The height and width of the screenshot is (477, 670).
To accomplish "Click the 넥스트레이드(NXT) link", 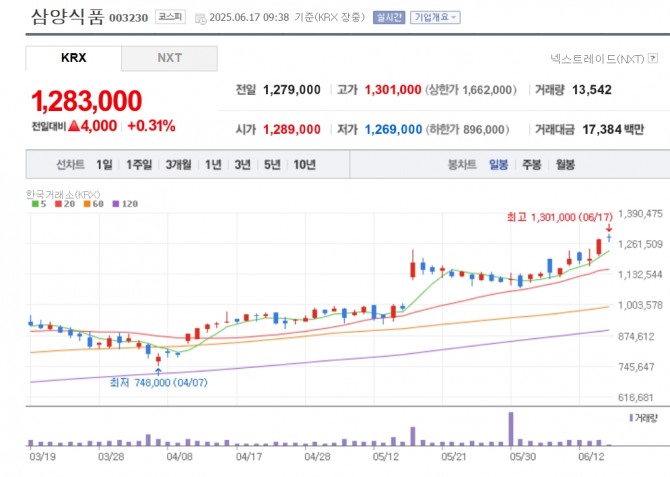I will tap(597, 59).
